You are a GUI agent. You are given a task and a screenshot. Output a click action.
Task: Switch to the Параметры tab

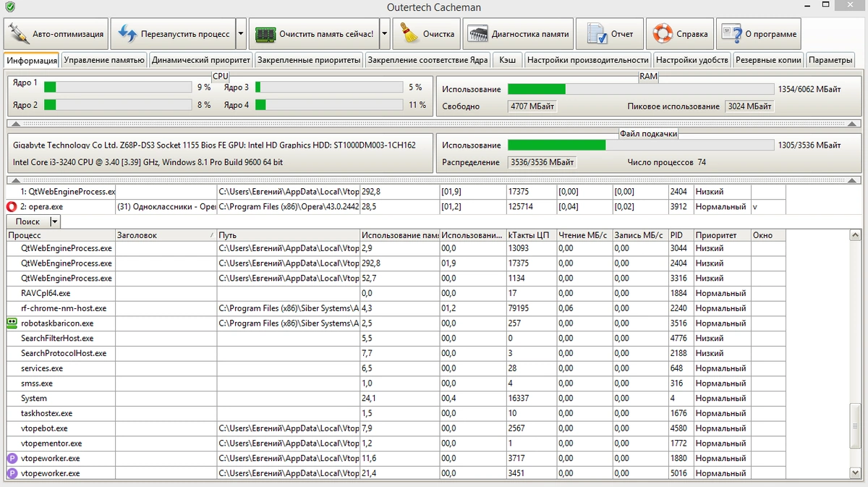830,60
